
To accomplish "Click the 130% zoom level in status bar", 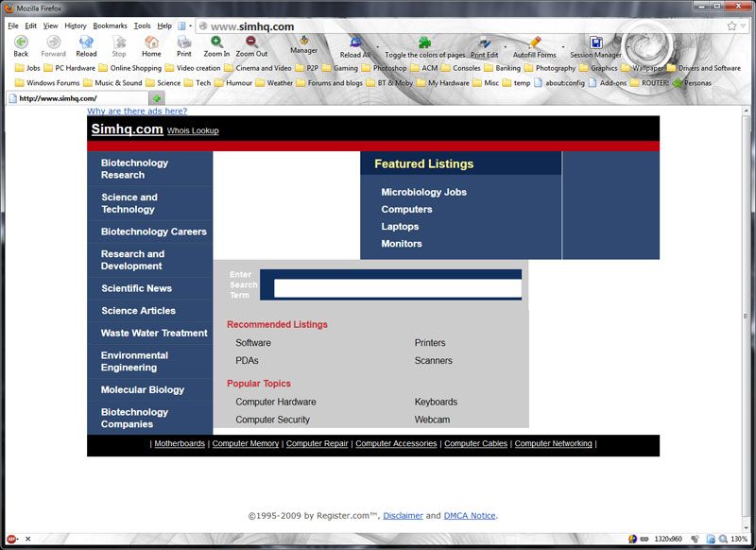I will pos(739,539).
